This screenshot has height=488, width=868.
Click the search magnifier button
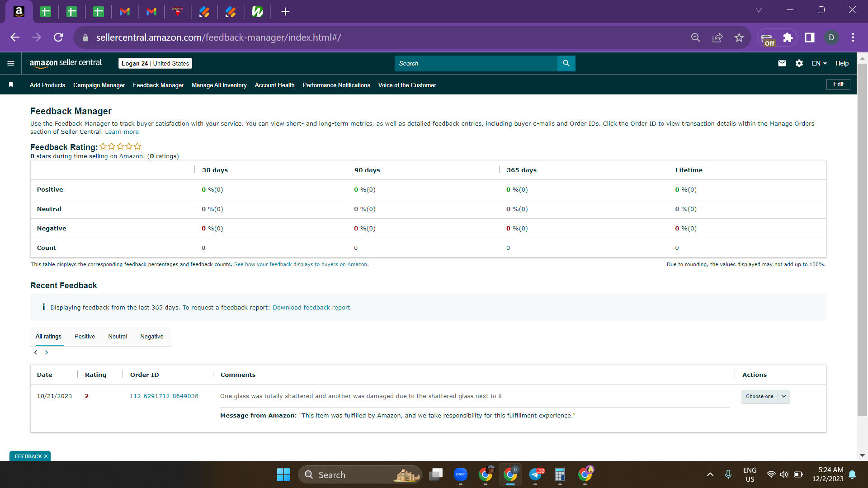(x=566, y=63)
